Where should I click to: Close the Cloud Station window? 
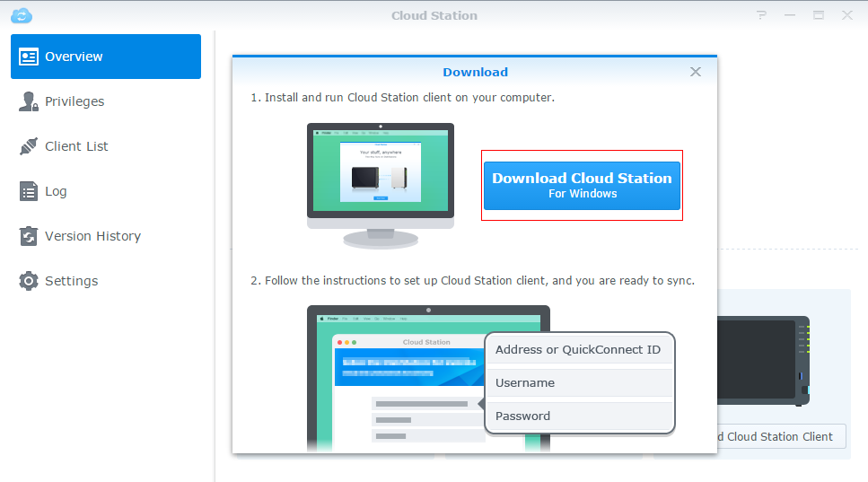pyautogui.click(x=847, y=15)
